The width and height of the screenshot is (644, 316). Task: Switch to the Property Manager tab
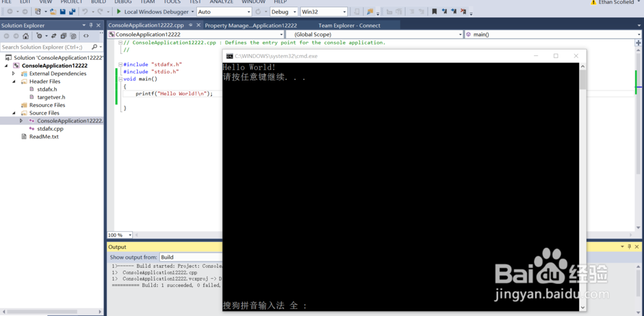click(251, 26)
